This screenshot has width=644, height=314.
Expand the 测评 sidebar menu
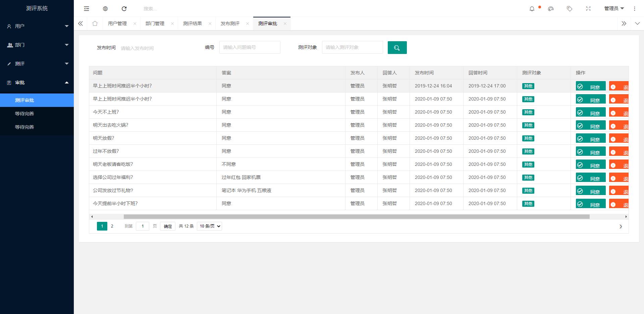click(x=37, y=64)
